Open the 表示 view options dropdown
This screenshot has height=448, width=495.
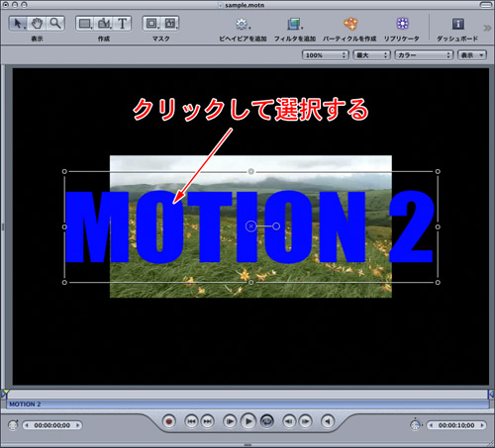tap(472, 55)
